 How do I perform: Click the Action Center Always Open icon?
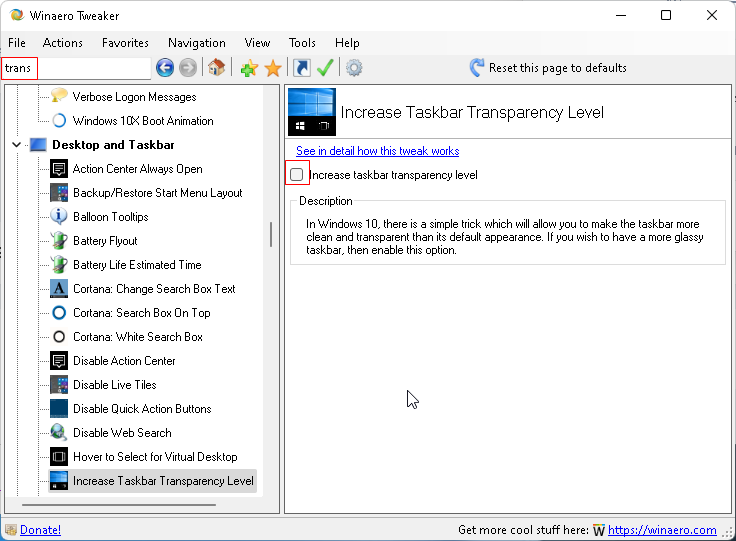(59, 169)
